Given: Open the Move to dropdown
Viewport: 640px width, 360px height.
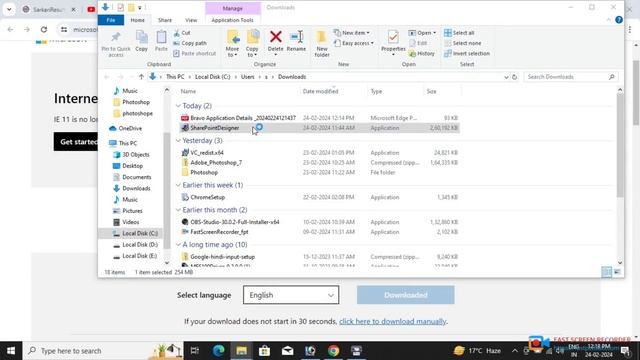Looking at the screenshot, I should pyautogui.click(x=233, y=44).
